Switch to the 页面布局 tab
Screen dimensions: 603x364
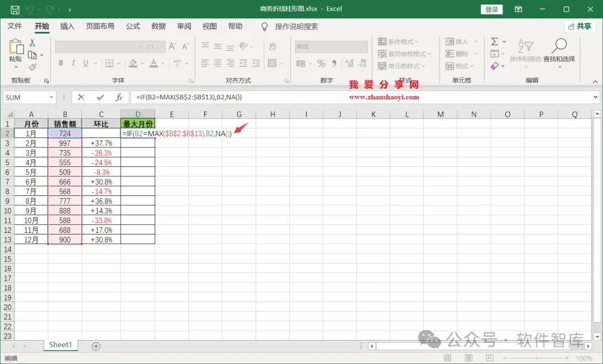[x=100, y=26]
